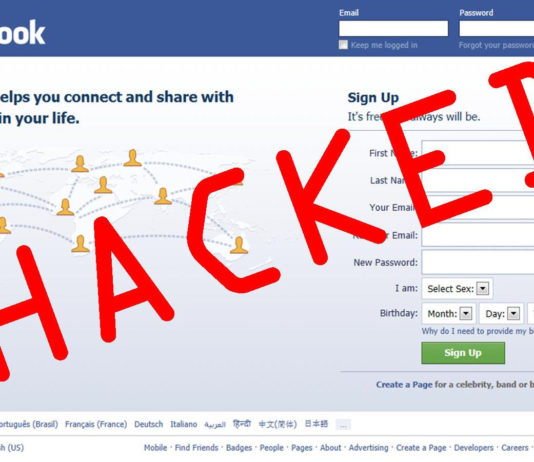
Task: Open the Find Friends footer link
Action: click(196, 448)
